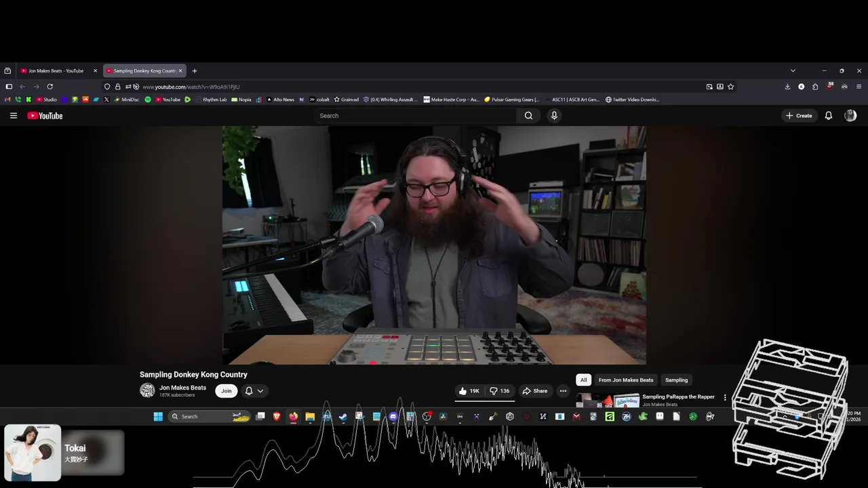Select the Sampling filter chip
The width and height of the screenshot is (868, 488).
click(x=676, y=380)
